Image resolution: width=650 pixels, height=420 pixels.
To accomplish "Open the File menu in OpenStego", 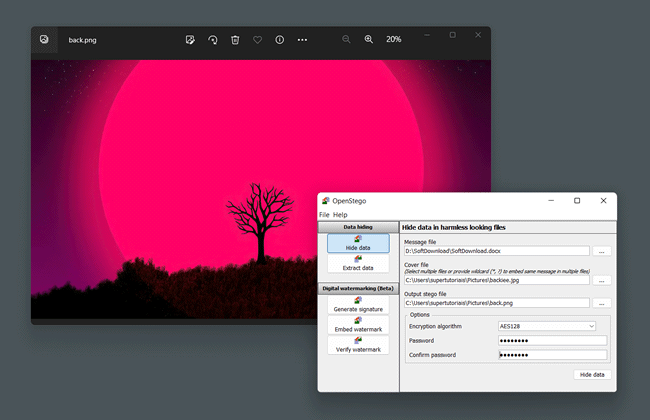I will [324, 215].
